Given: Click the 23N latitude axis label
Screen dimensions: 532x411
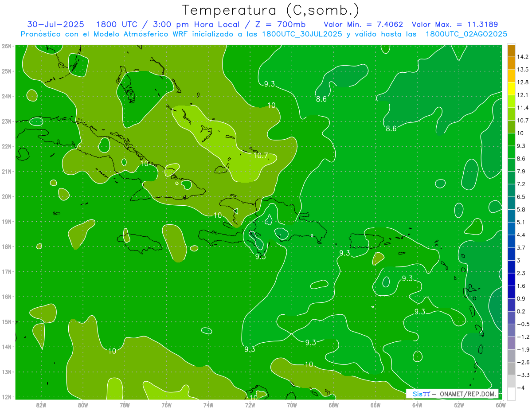Looking at the screenshot, I should [6, 121].
